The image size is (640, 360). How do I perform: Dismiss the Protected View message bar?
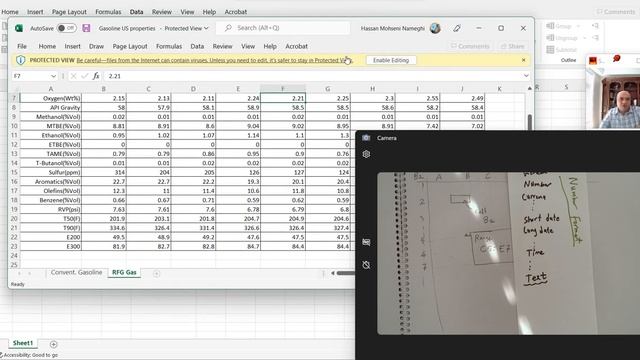pos(524,60)
